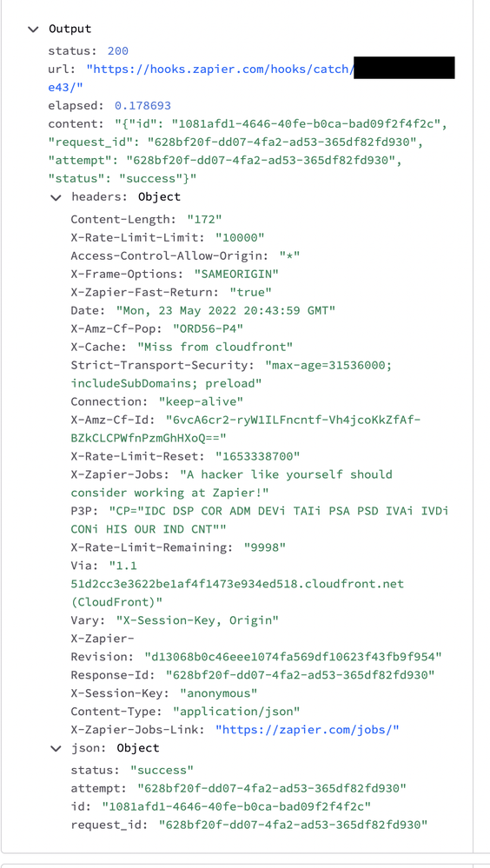Screen dimensions: 490x868
Task: Collapse the json Object chevron
Action: [56, 748]
